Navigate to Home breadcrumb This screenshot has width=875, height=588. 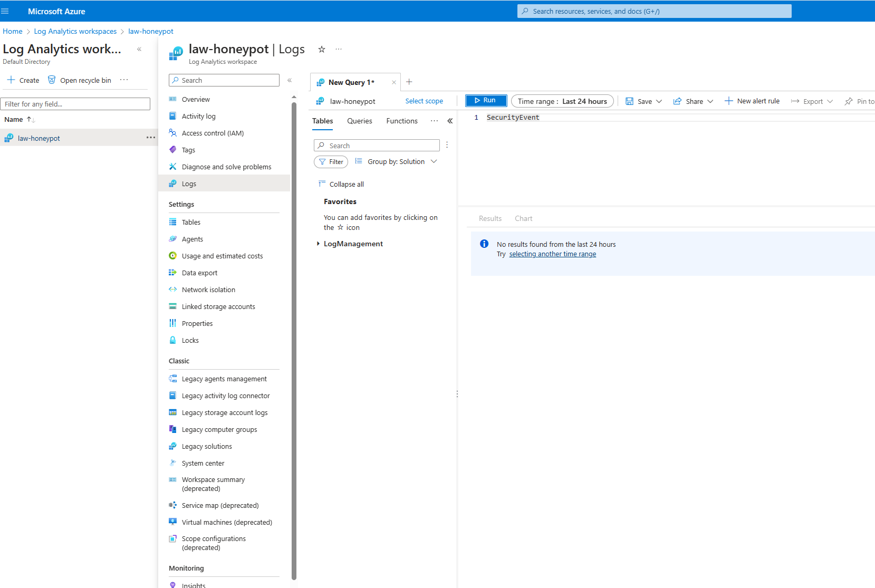pos(13,31)
